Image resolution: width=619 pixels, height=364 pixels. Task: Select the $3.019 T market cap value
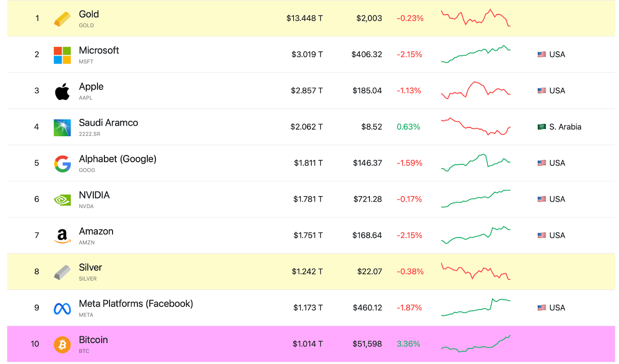(x=307, y=55)
